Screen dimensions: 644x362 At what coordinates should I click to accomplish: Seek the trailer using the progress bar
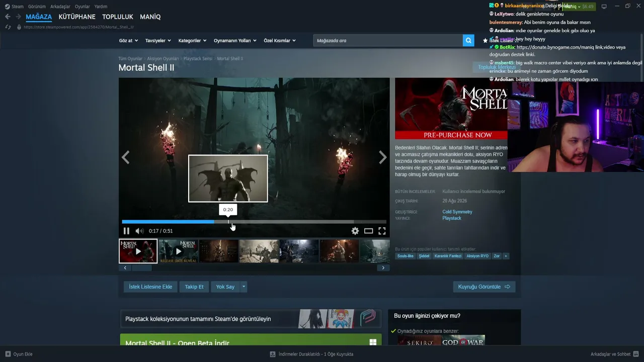[254, 222]
